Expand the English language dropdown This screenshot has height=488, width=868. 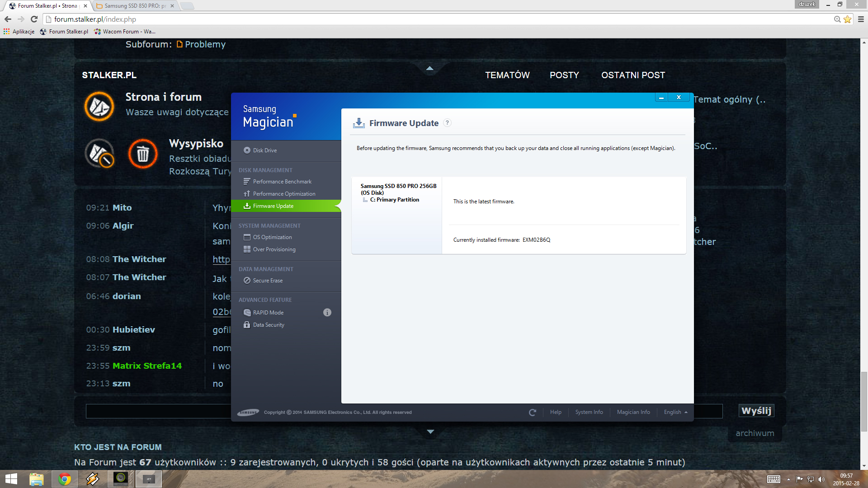pyautogui.click(x=675, y=412)
